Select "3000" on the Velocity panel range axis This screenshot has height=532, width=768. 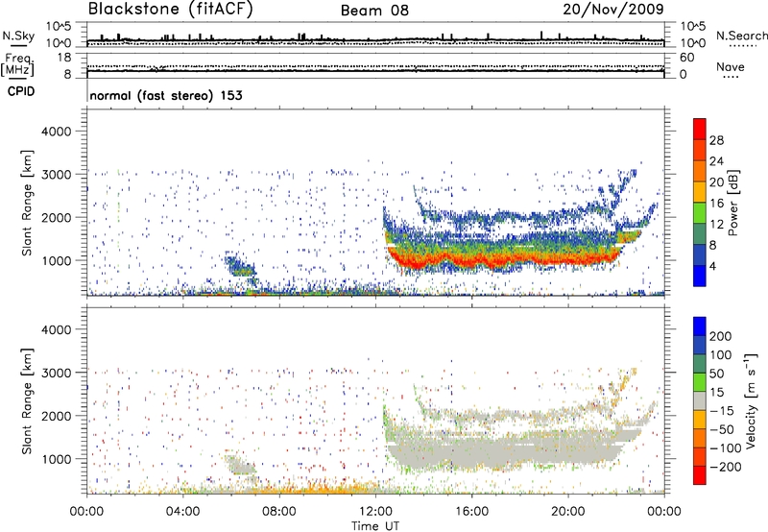click(56, 373)
